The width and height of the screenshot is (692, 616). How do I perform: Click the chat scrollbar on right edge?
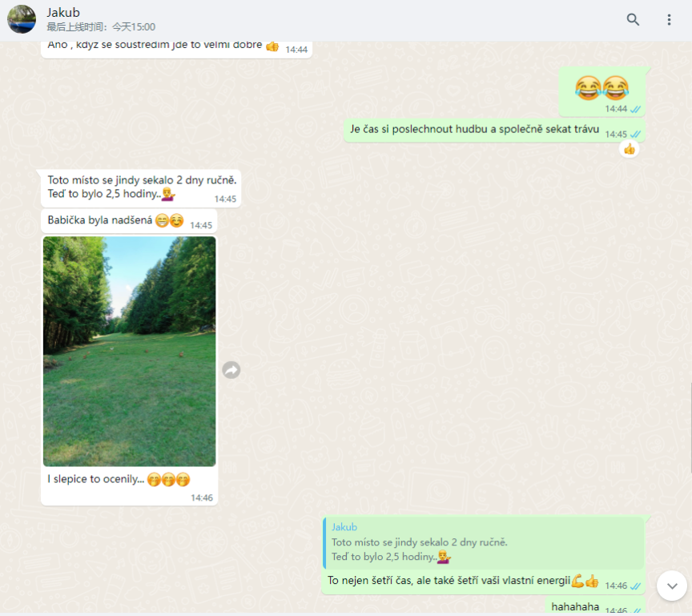click(690, 428)
